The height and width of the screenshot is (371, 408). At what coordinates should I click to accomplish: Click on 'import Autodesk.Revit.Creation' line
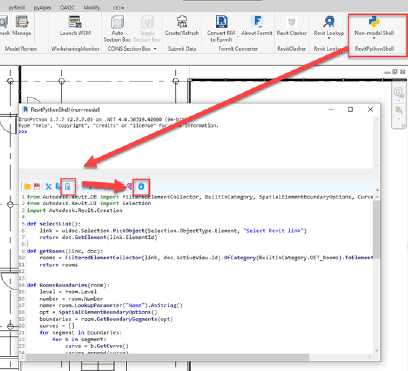click(x=75, y=210)
